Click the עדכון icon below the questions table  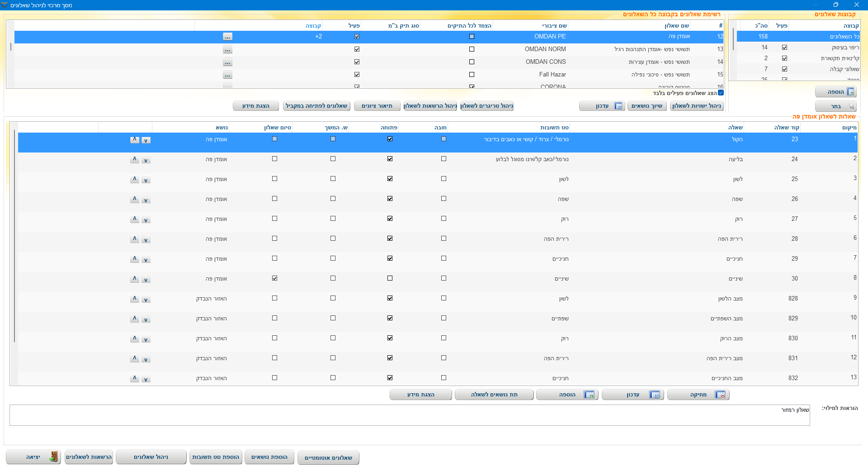654,395
